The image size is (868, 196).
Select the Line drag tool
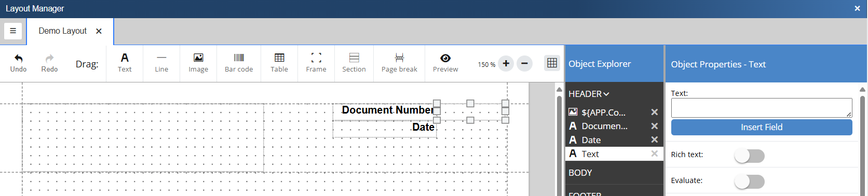click(161, 63)
